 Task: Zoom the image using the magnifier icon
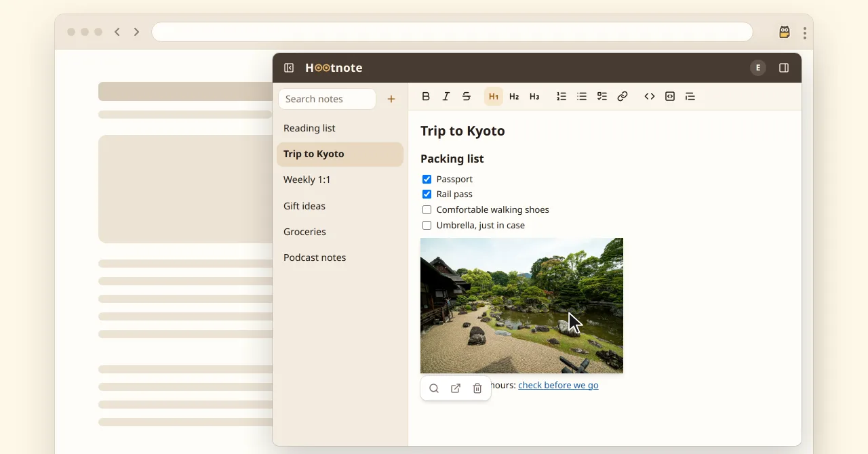click(434, 389)
